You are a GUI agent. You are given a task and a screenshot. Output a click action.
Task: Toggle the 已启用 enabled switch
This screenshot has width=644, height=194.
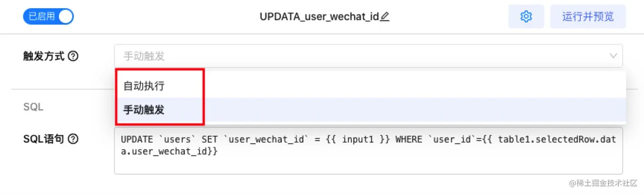[x=48, y=17]
